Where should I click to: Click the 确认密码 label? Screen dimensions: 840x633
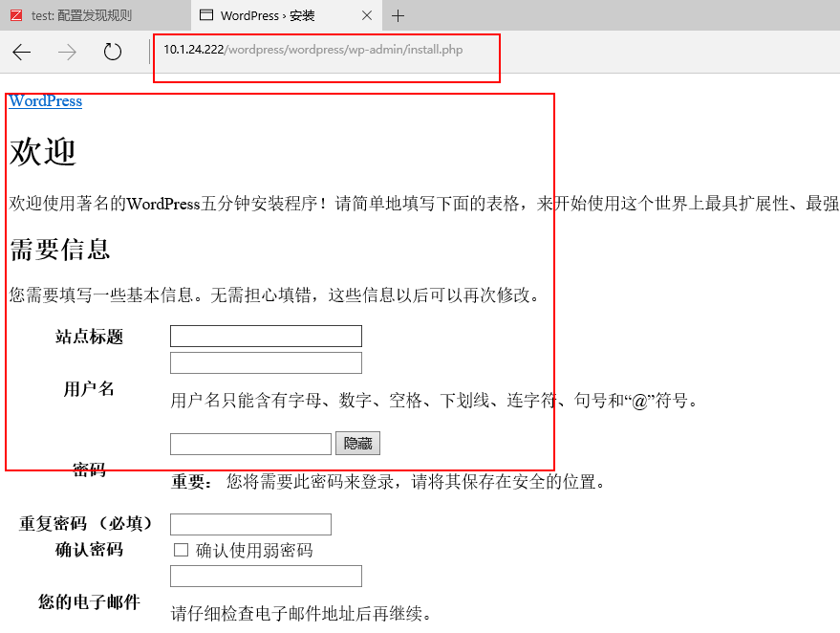point(90,550)
